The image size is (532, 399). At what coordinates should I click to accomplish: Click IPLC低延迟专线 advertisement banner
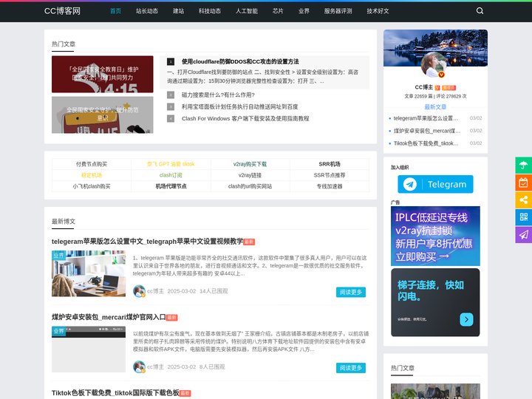(435, 236)
